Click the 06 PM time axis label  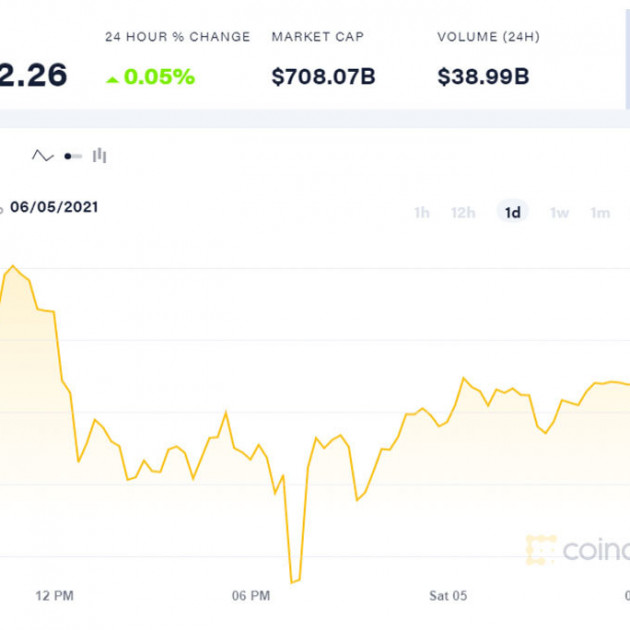[251, 596]
